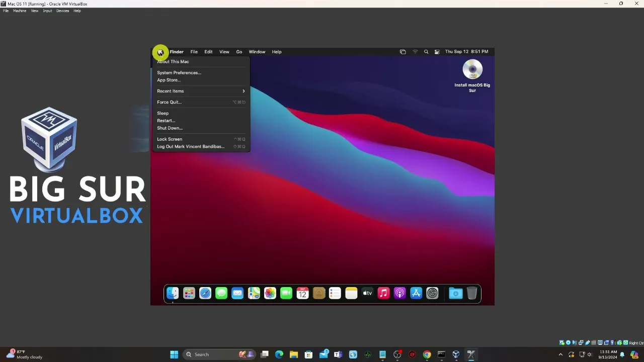Open Windows notification bell
The width and height of the screenshot is (644, 362).
tap(622, 354)
